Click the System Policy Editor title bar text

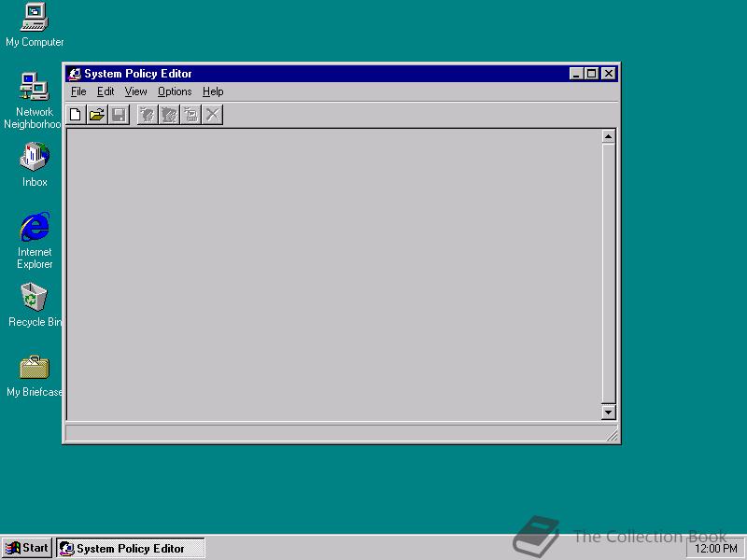point(138,74)
